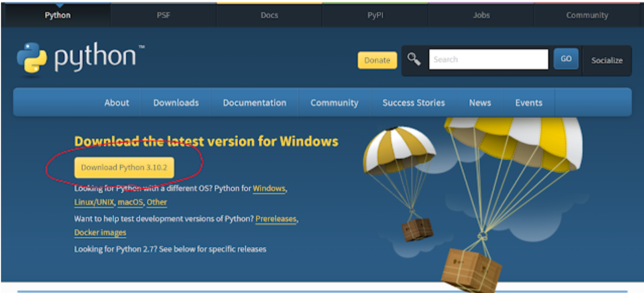This screenshot has height=293, width=644.
Task: Open the PSF tab
Action: tap(163, 15)
